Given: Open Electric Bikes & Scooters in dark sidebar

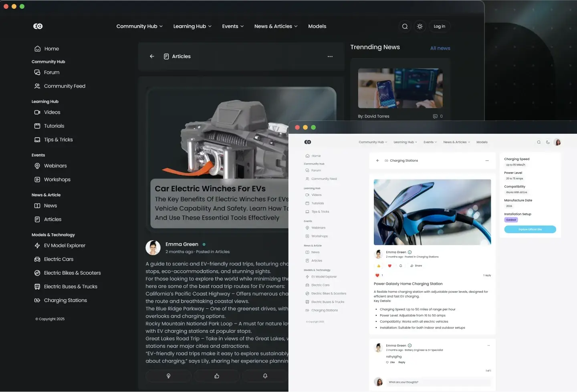Looking at the screenshot, I should click(x=67, y=273).
